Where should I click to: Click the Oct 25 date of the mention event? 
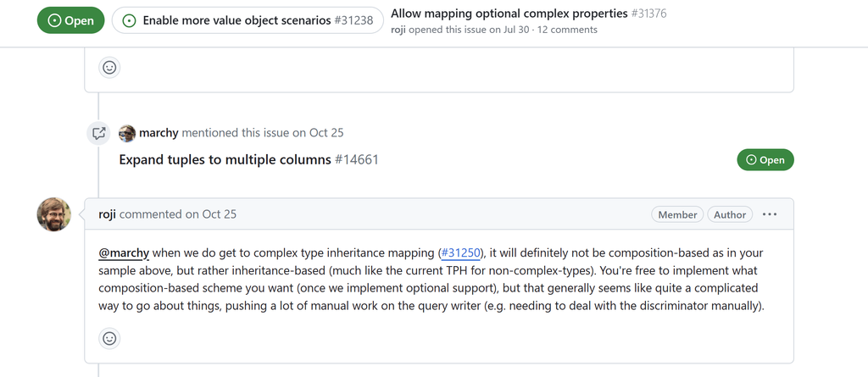point(325,133)
